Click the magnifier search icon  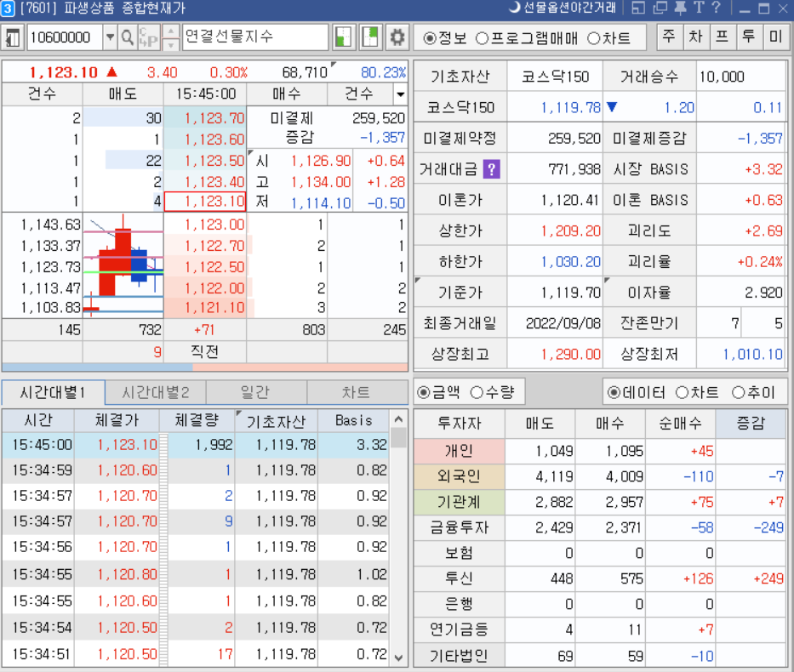tap(128, 37)
